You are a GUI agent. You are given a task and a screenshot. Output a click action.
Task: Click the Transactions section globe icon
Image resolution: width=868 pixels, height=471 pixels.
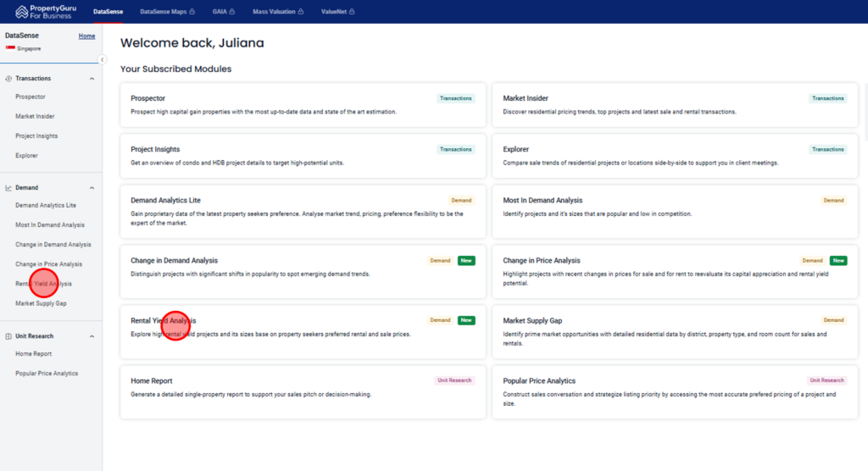tap(8, 79)
